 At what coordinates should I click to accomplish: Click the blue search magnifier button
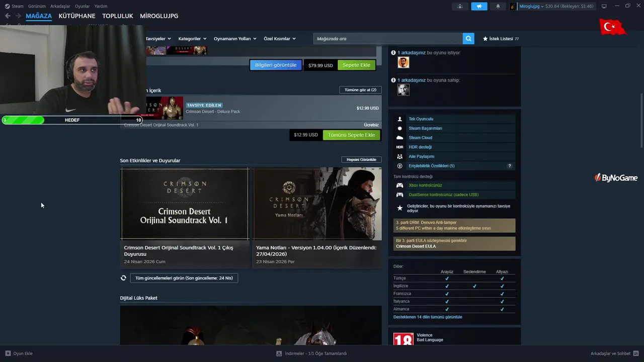[x=468, y=39]
